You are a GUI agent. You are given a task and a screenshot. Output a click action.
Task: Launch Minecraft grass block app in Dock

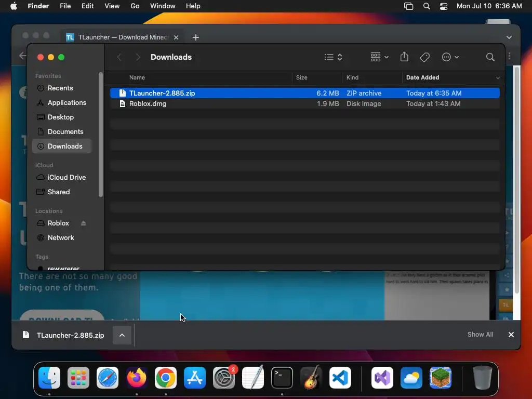(441, 378)
